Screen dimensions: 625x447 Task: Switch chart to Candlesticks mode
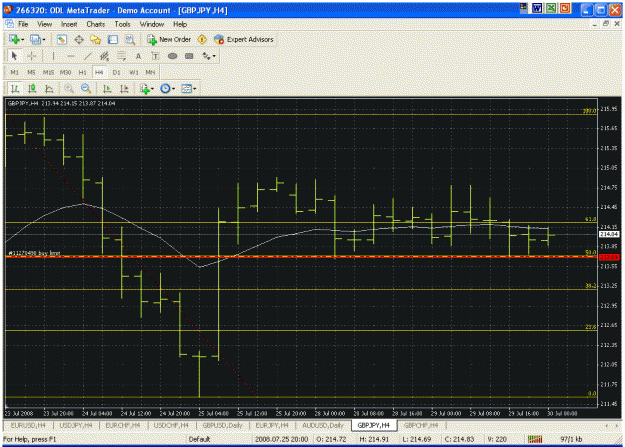32,89
